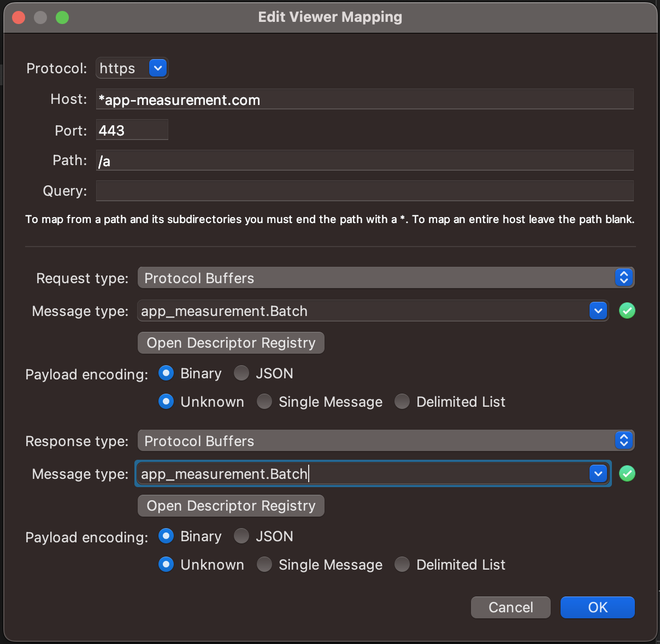This screenshot has width=660, height=644.
Task: Choose Delimited List for the request payload
Action: [x=402, y=401]
